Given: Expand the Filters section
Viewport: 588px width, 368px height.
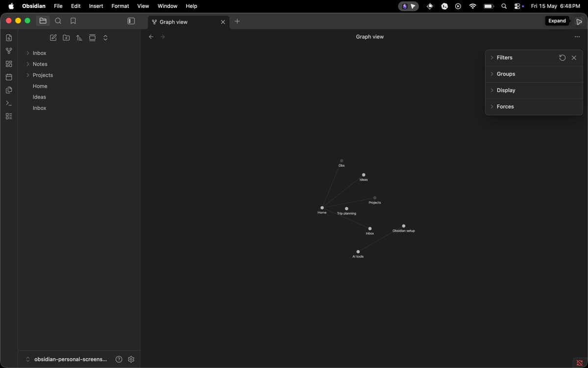Looking at the screenshot, I should (x=505, y=57).
